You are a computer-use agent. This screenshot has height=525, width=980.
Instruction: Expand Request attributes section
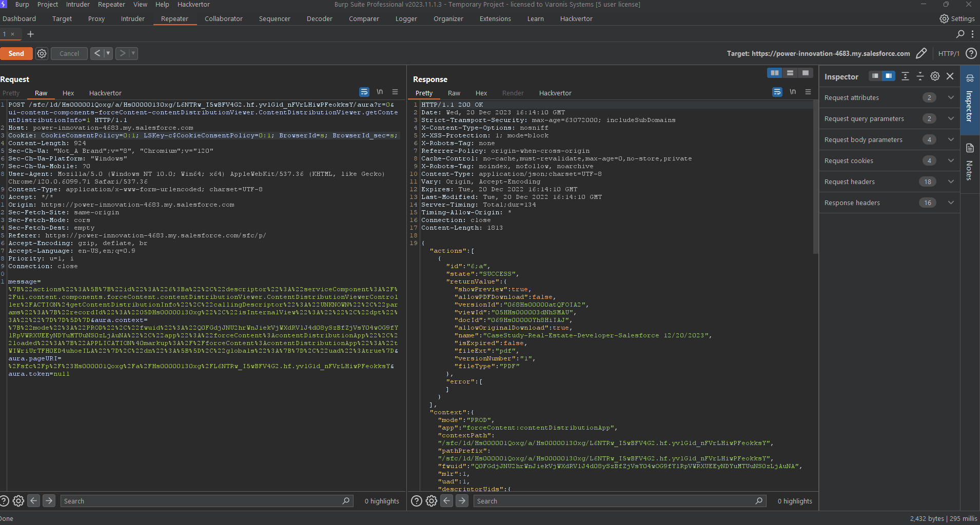point(890,97)
